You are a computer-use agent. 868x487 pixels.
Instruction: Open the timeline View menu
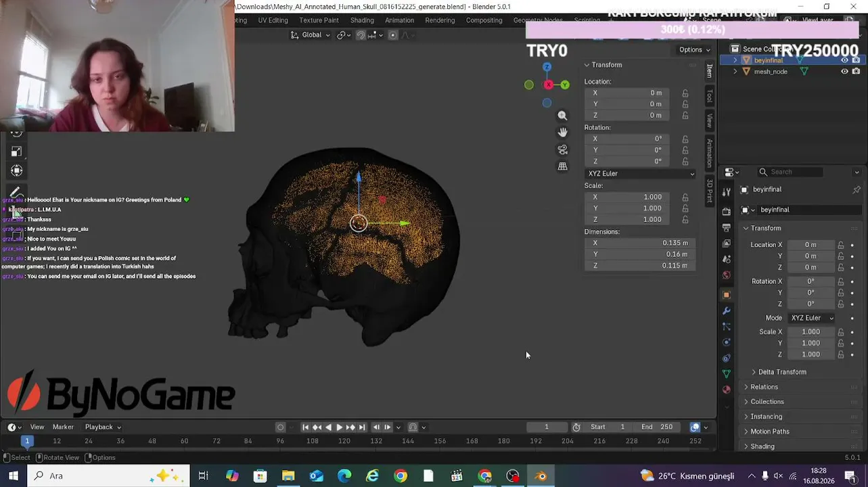(x=37, y=427)
